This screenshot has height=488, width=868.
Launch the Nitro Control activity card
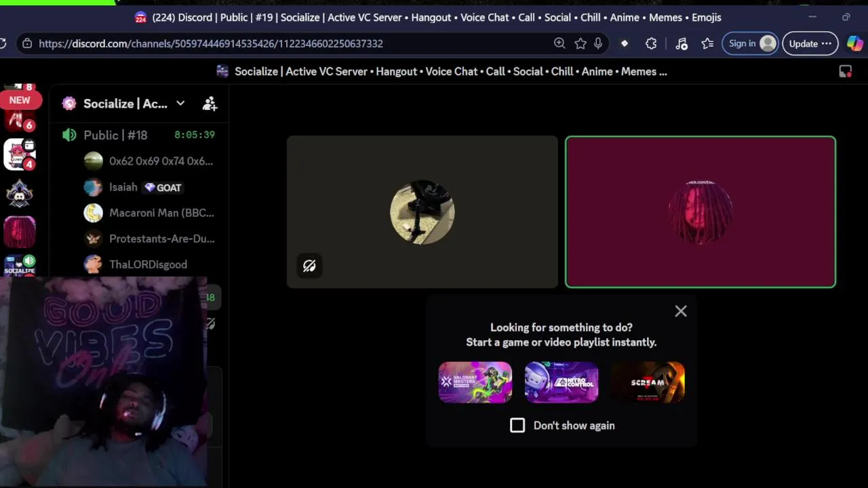tap(561, 382)
